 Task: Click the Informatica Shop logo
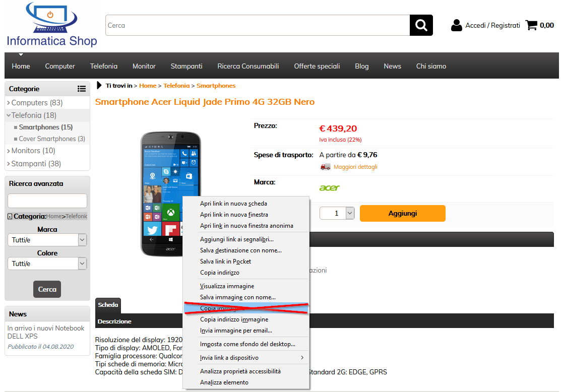tap(52, 24)
